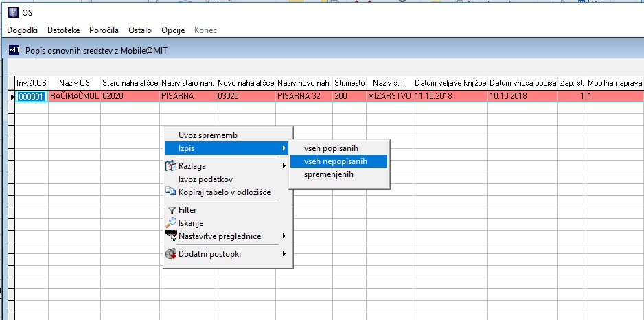This screenshot has width=644, height=320.
Task: Click the row selector arrow for first record
Action: click(x=12, y=97)
